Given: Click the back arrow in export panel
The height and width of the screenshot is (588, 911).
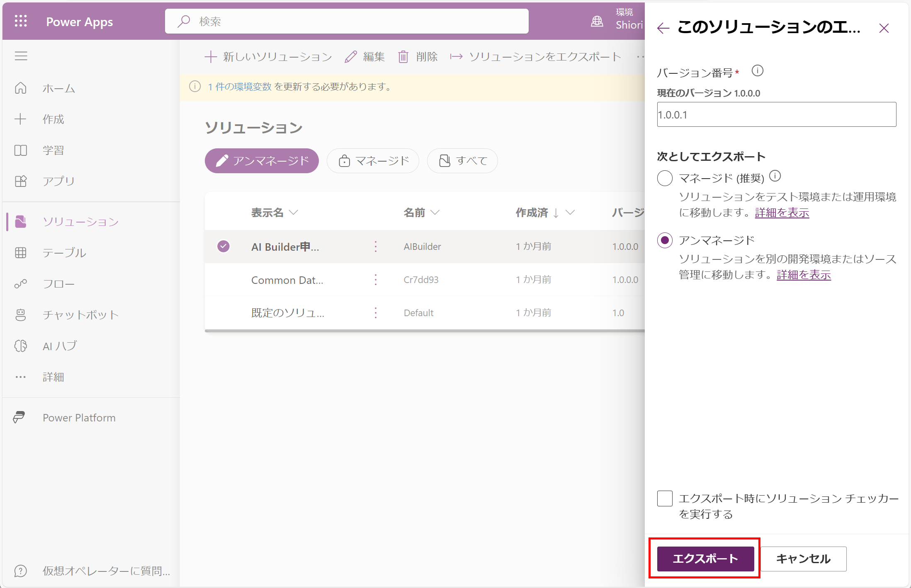Looking at the screenshot, I should 663,28.
